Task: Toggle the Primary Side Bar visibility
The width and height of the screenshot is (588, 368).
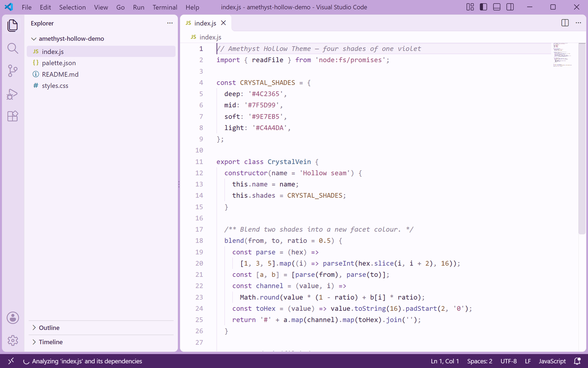Action: point(483,7)
